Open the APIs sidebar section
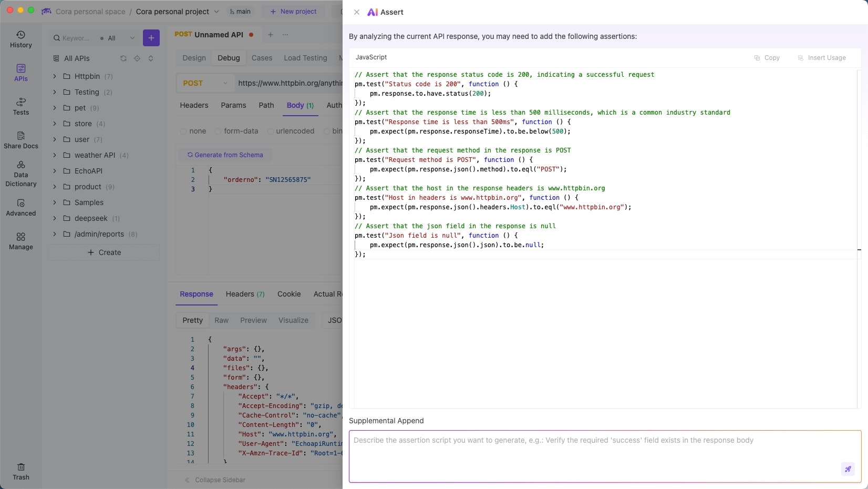Image resolution: width=868 pixels, height=489 pixels. tap(21, 73)
